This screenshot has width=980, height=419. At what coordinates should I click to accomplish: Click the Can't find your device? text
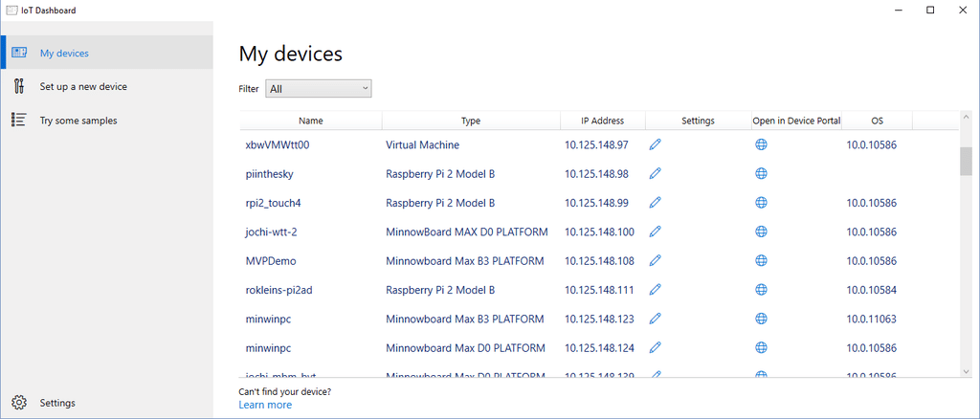point(285,392)
